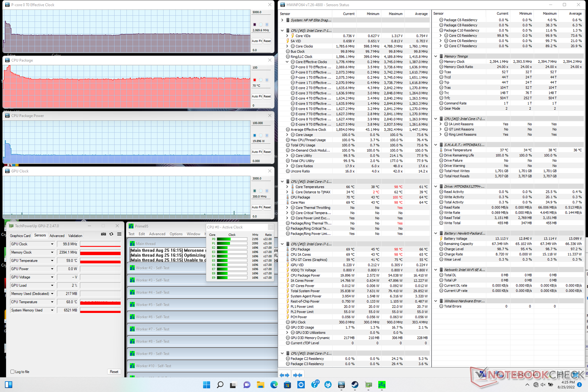Open Steam from the taskbar
The width and height of the screenshot is (588, 392).
coord(355,385)
